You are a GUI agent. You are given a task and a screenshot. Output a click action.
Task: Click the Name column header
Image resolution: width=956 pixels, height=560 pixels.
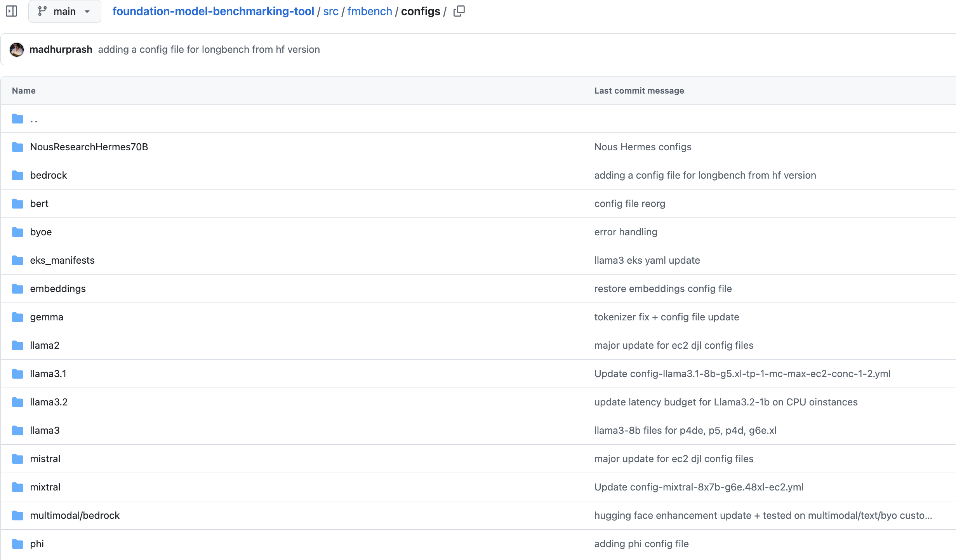pyautogui.click(x=24, y=90)
